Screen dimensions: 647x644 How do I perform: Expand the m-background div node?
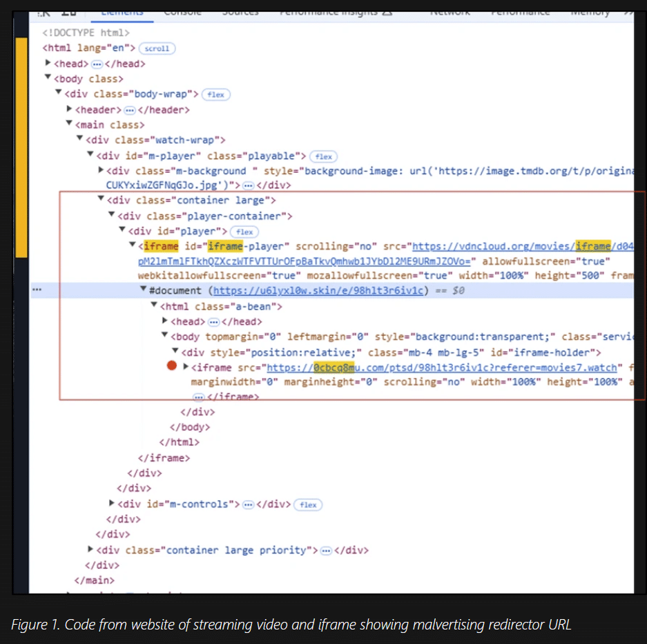coord(101,170)
